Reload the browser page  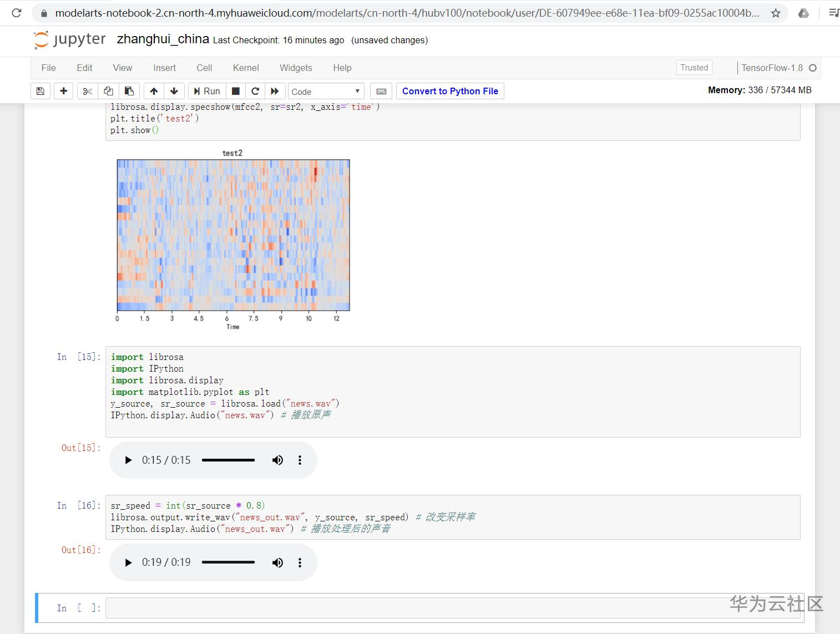pyautogui.click(x=17, y=13)
